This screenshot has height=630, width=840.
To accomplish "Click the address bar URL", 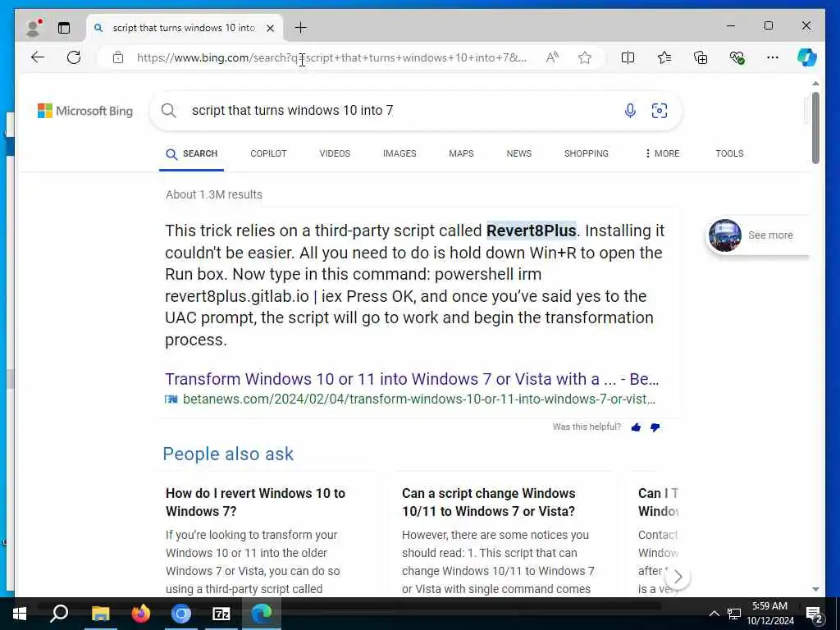I will 331,58.
